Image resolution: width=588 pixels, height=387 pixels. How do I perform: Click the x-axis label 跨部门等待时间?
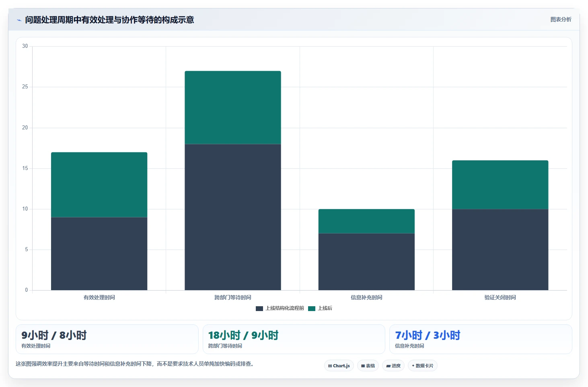(233, 298)
